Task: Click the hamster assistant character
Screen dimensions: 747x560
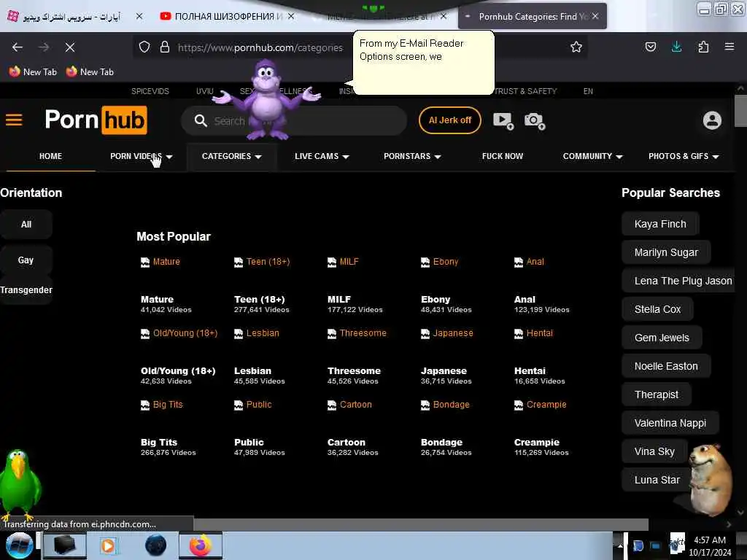Action: coord(710,480)
